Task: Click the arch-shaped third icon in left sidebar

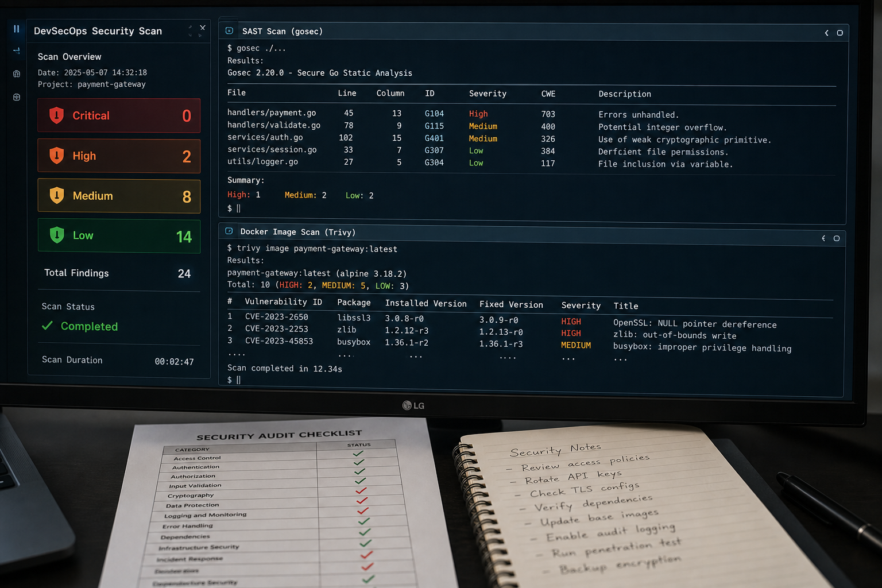Action: [x=16, y=73]
